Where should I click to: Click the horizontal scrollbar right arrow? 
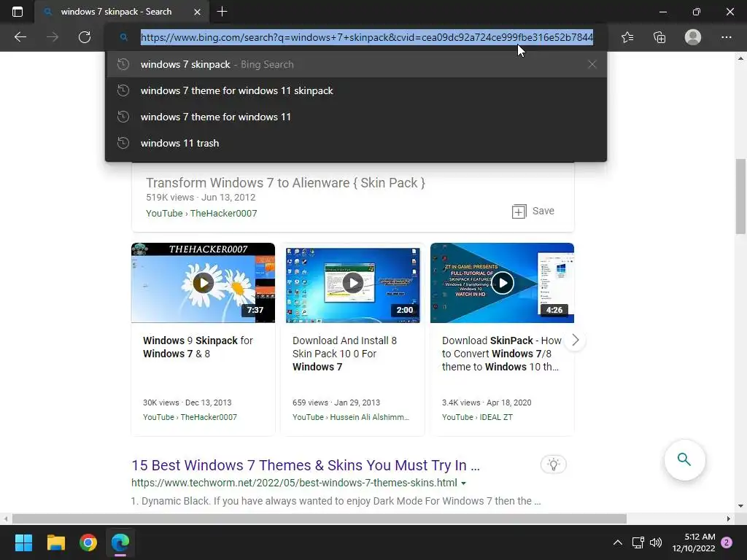[x=729, y=518]
